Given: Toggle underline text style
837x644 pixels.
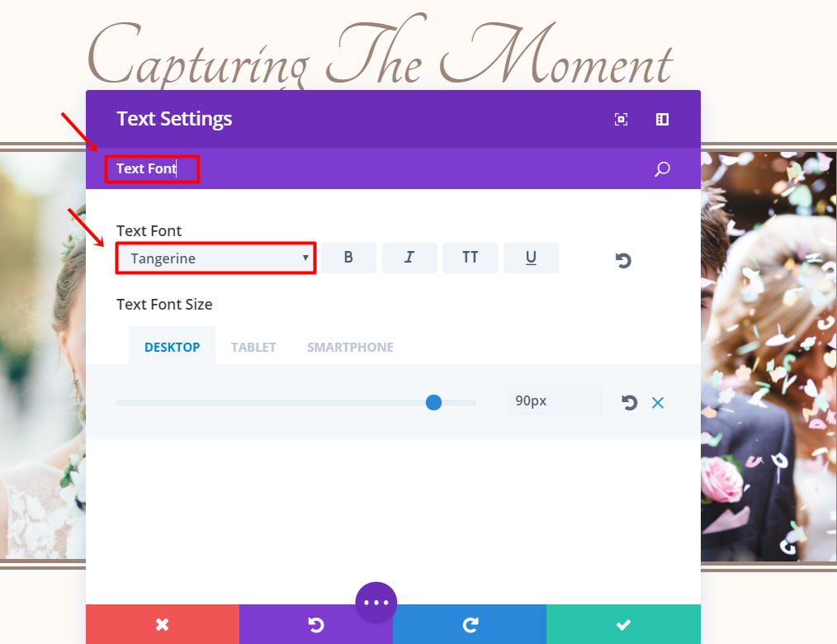Looking at the screenshot, I should 531,258.
